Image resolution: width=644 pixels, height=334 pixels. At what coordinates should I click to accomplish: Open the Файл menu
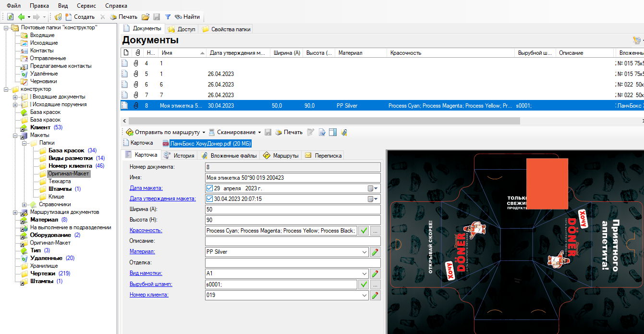13,6
